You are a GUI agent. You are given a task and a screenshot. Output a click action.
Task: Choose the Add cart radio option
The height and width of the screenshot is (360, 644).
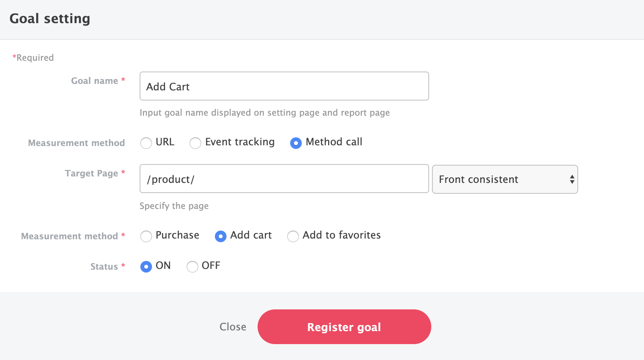tap(221, 236)
